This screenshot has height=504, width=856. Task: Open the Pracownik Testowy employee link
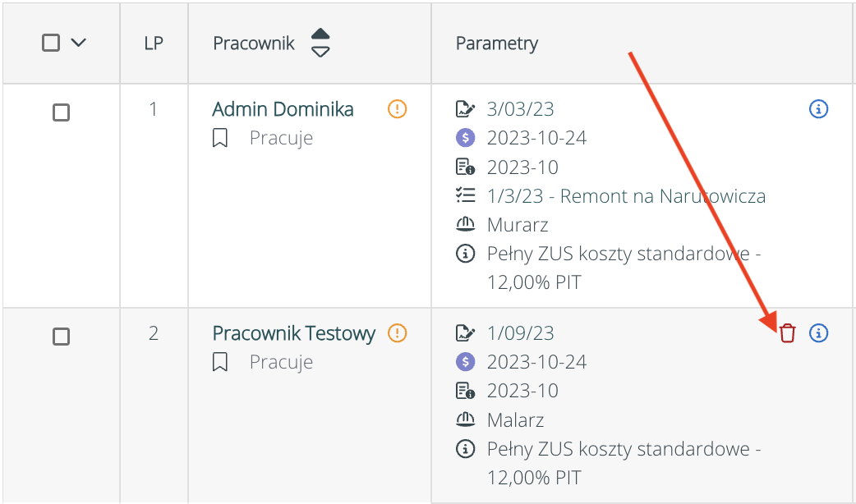pos(293,333)
